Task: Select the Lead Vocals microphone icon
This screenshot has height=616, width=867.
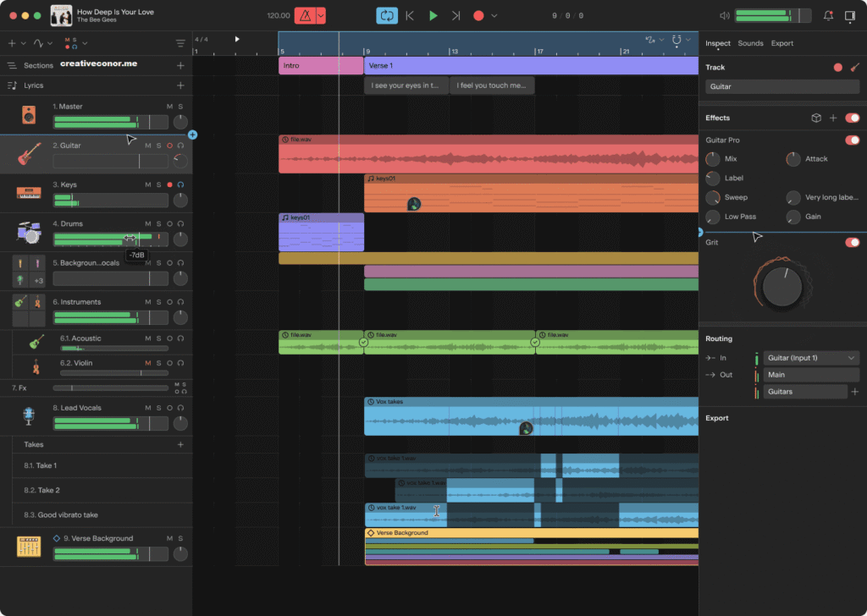Action: point(29,415)
